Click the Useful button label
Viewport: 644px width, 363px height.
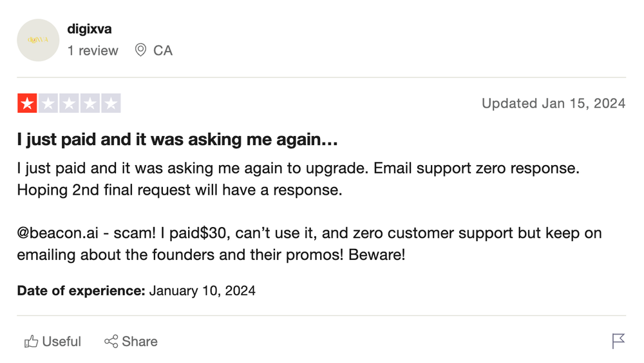pyautogui.click(x=62, y=342)
